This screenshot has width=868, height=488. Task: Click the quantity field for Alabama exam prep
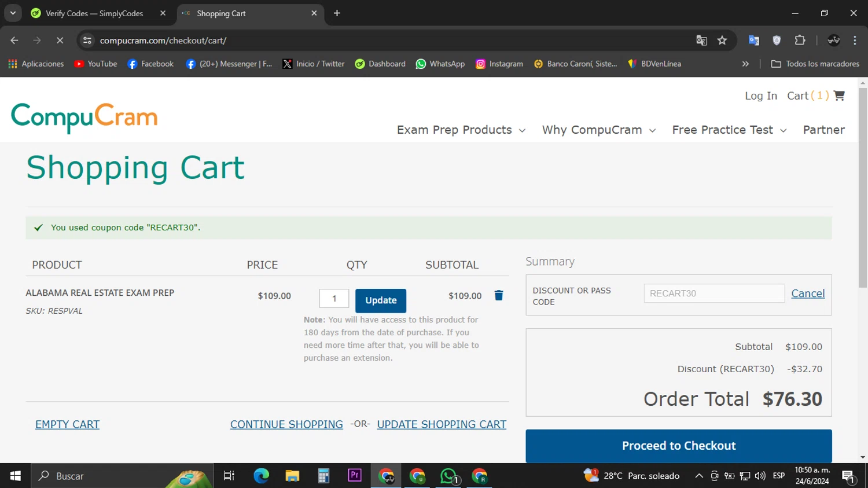click(334, 299)
